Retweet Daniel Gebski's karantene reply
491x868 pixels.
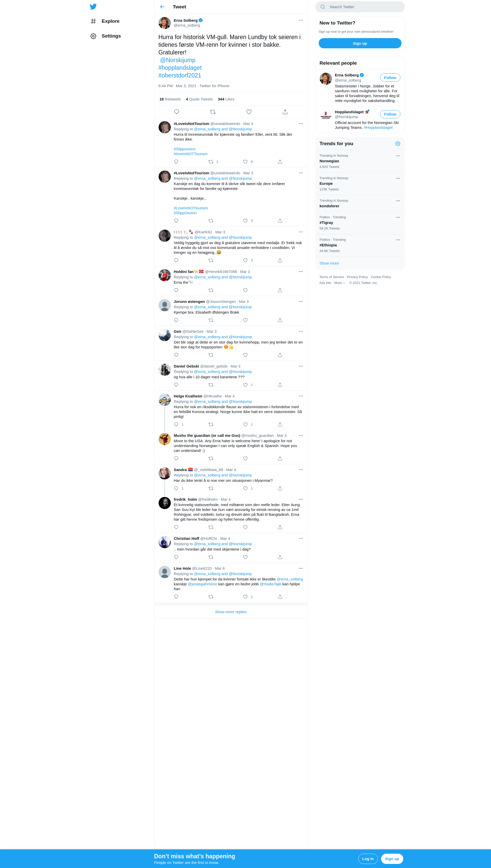point(211,385)
